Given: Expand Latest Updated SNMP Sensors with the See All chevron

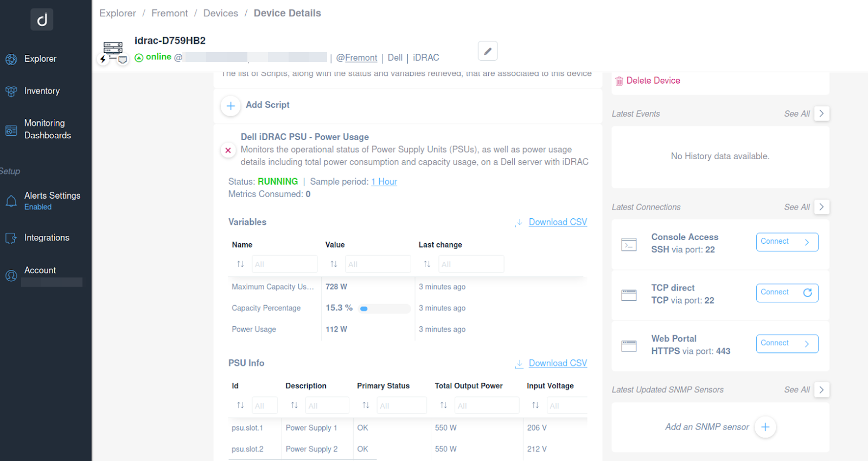Looking at the screenshot, I should (x=821, y=390).
